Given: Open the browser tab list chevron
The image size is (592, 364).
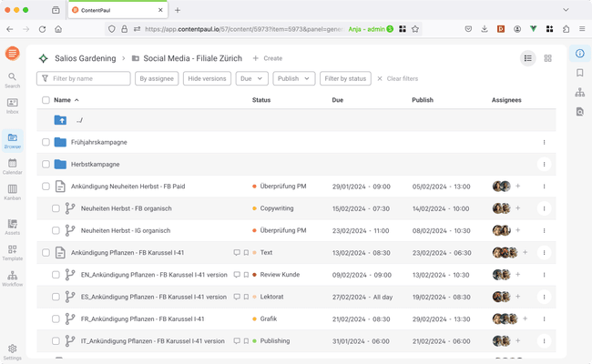Looking at the screenshot, I should 566,10.
